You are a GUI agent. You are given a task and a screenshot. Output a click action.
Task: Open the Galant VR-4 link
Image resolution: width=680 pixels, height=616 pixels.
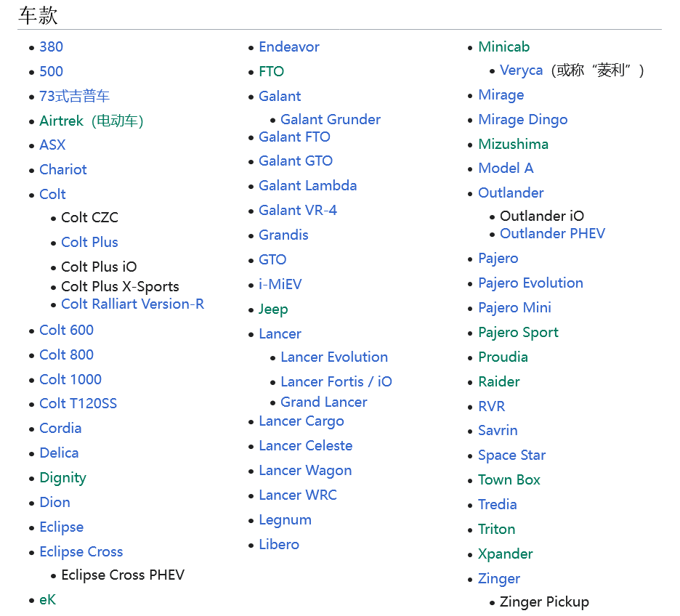pos(298,210)
